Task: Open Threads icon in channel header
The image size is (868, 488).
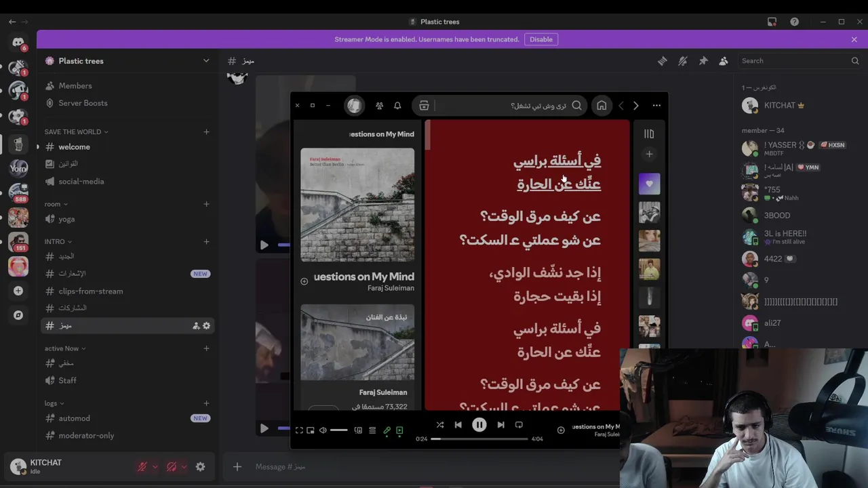Action: tap(663, 61)
